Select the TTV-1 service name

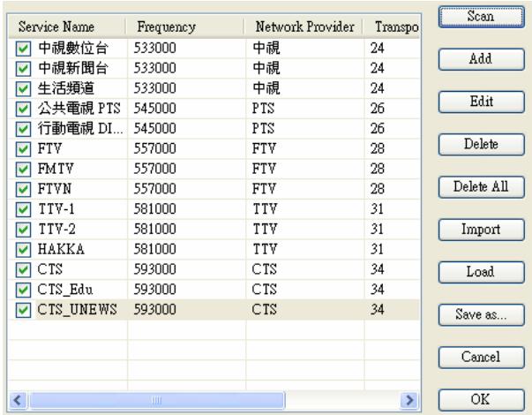point(56,209)
